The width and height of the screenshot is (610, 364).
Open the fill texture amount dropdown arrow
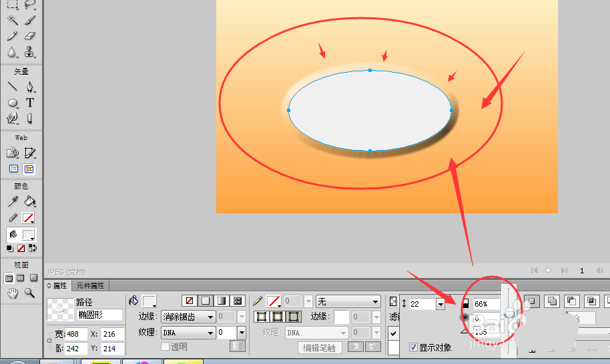(241, 333)
